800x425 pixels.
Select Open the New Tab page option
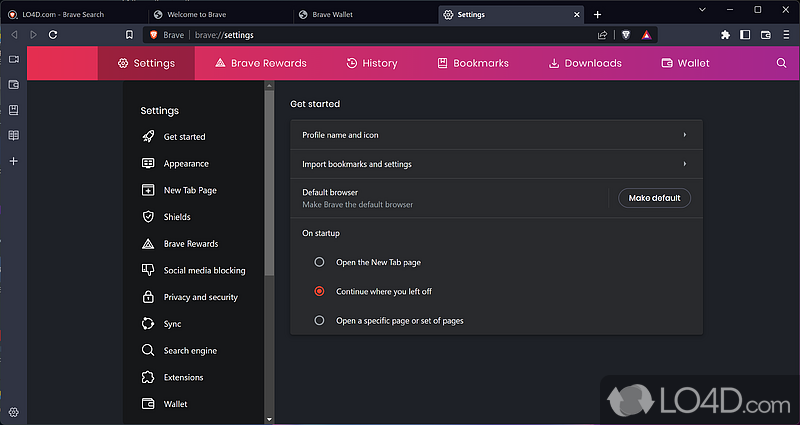click(x=319, y=262)
